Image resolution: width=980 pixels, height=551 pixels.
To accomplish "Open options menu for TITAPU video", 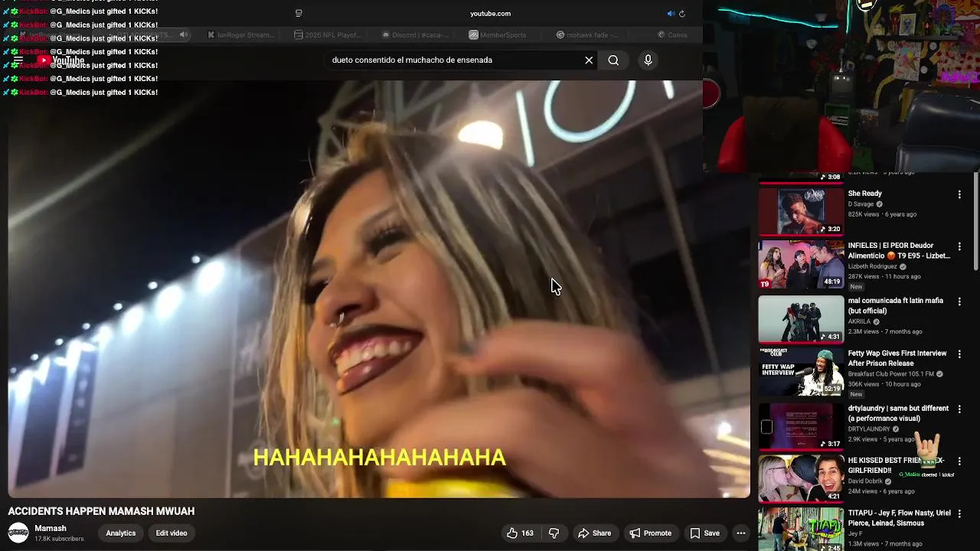I will click(x=959, y=514).
